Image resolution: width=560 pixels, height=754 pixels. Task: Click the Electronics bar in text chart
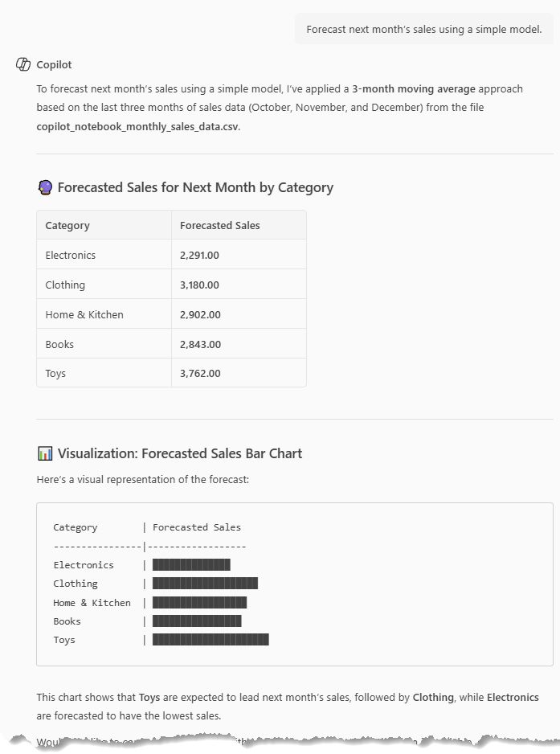click(191, 565)
